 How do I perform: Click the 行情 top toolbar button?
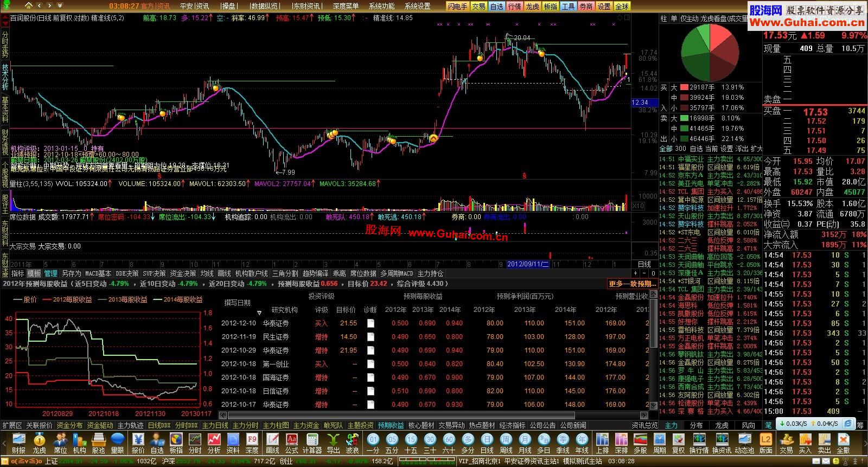coord(515,6)
